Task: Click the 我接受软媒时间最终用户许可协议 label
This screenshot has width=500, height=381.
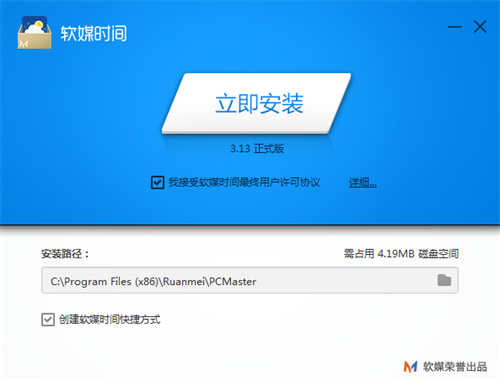Action: click(x=244, y=182)
